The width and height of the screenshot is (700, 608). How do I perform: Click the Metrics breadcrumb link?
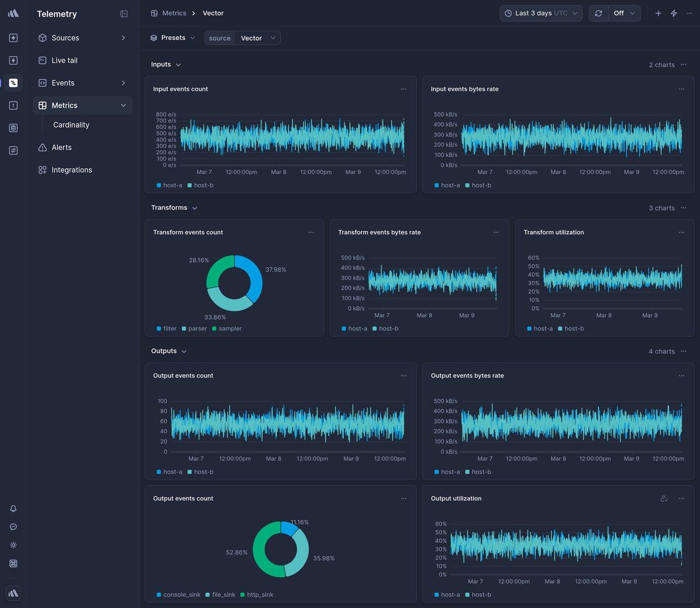(174, 13)
